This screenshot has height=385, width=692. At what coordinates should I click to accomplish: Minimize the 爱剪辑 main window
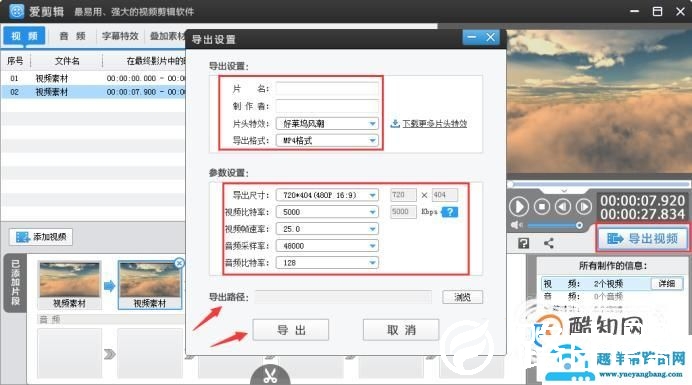[x=635, y=11]
